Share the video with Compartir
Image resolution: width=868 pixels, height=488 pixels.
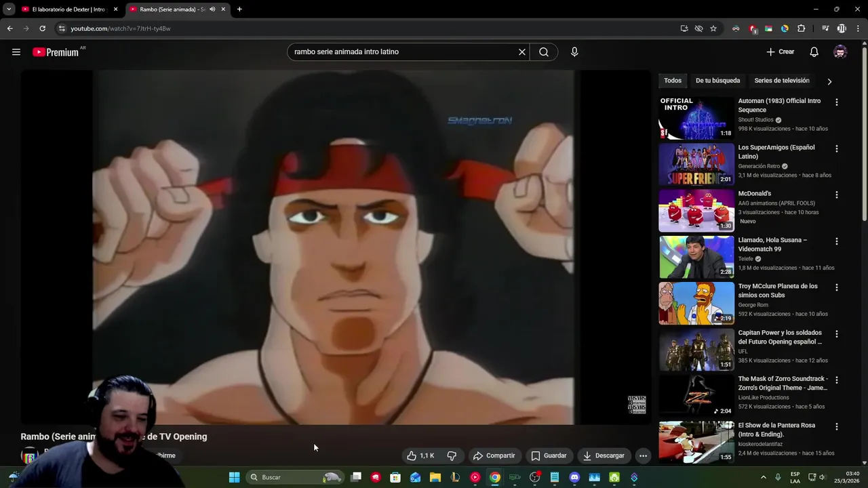[x=494, y=455]
